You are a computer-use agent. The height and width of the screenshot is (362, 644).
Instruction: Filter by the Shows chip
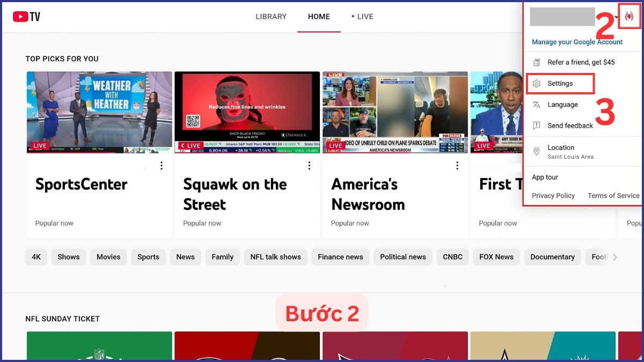69,257
